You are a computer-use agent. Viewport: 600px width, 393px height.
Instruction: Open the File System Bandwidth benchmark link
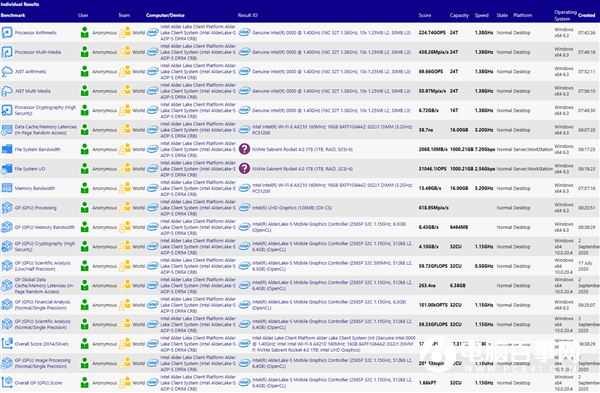click(x=38, y=149)
